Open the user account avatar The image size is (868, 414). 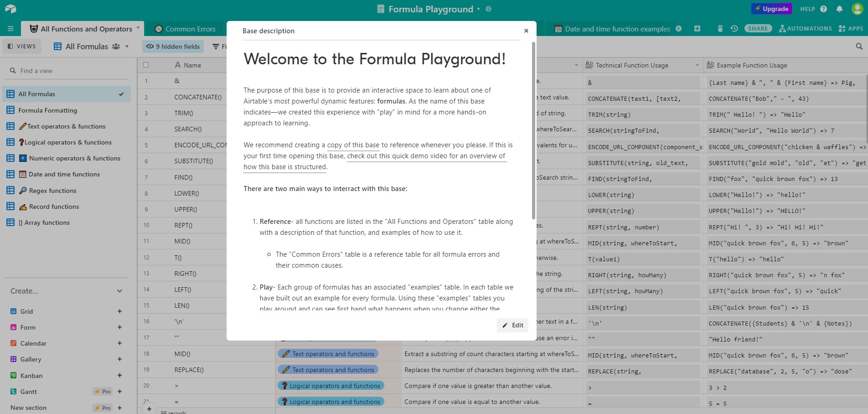[857, 9]
